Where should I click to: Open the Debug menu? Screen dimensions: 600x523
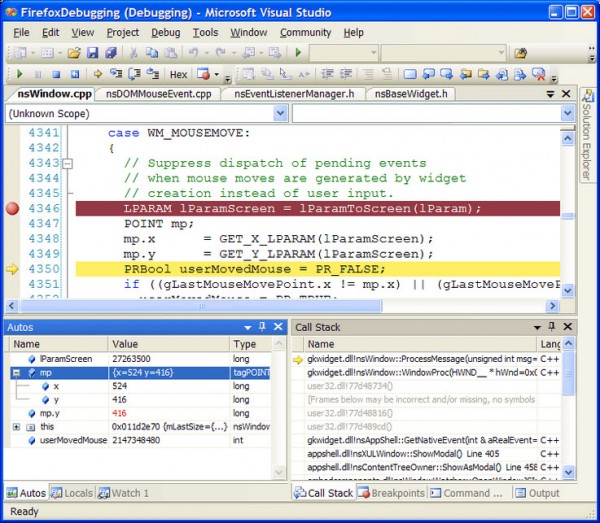pos(166,33)
